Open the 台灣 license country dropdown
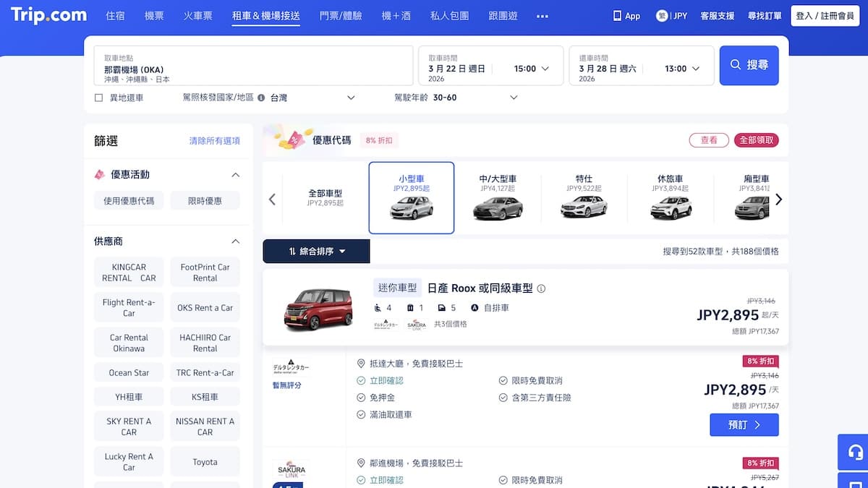 click(312, 98)
